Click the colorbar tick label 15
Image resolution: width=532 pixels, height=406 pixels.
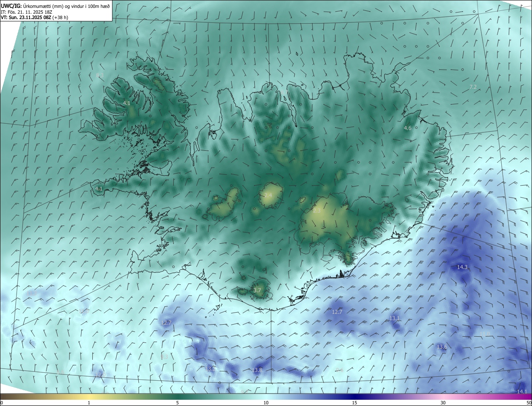[x=355, y=403]
